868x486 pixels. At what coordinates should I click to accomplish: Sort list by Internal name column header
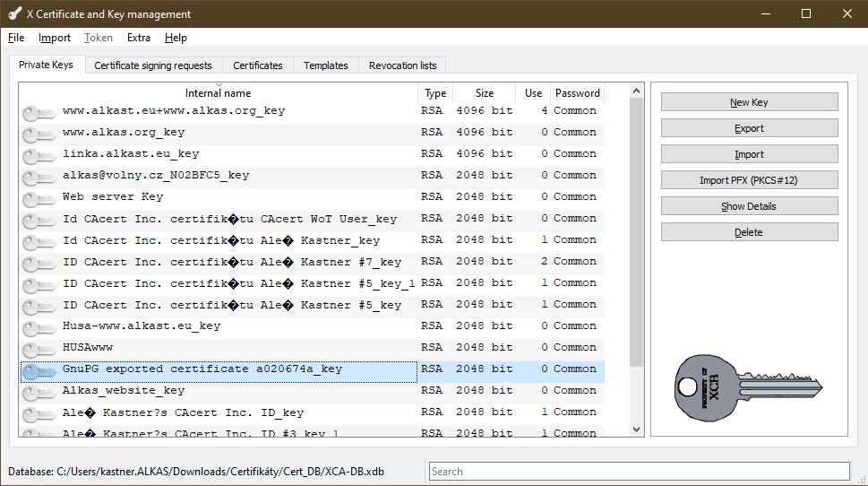pyautogui.click(x=218, y=93)
